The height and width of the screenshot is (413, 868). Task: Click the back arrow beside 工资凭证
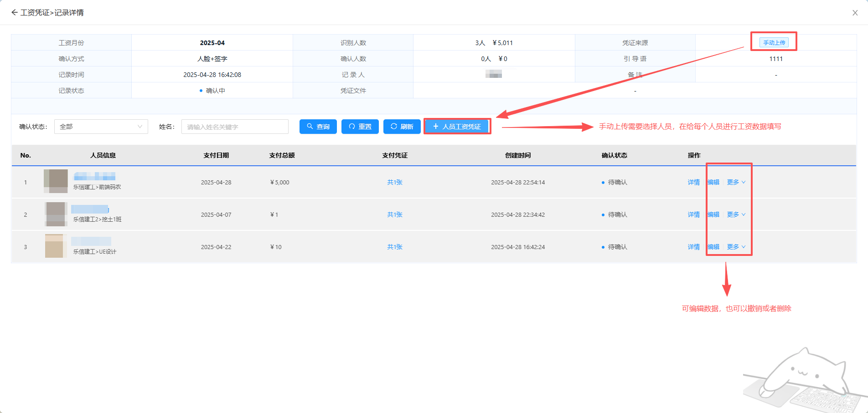point(15,13)
